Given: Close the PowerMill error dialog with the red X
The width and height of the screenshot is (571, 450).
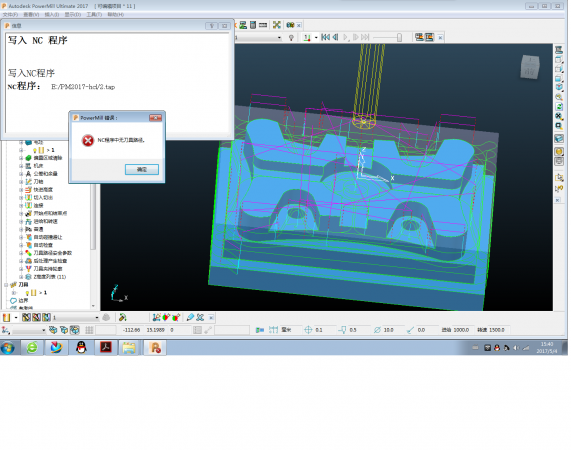Looking at the screenshot, I should tap(155, 118).
